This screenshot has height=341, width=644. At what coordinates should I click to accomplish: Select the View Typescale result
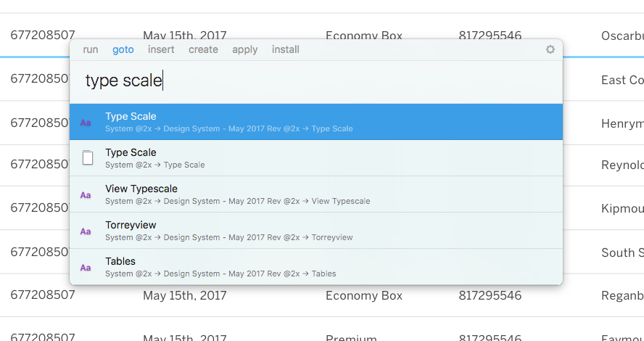point(316,194)
